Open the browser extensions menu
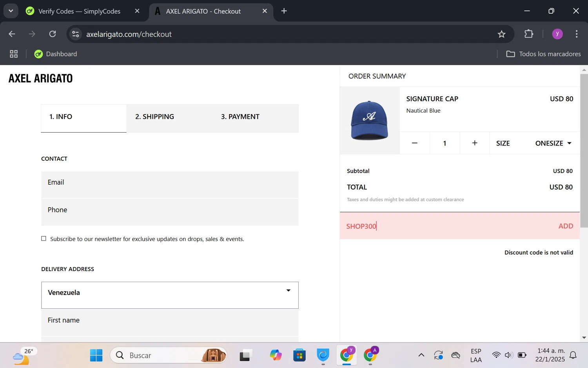Image resolution: width=588 pixels, height=368 pixels. click(x=529, y=34)
